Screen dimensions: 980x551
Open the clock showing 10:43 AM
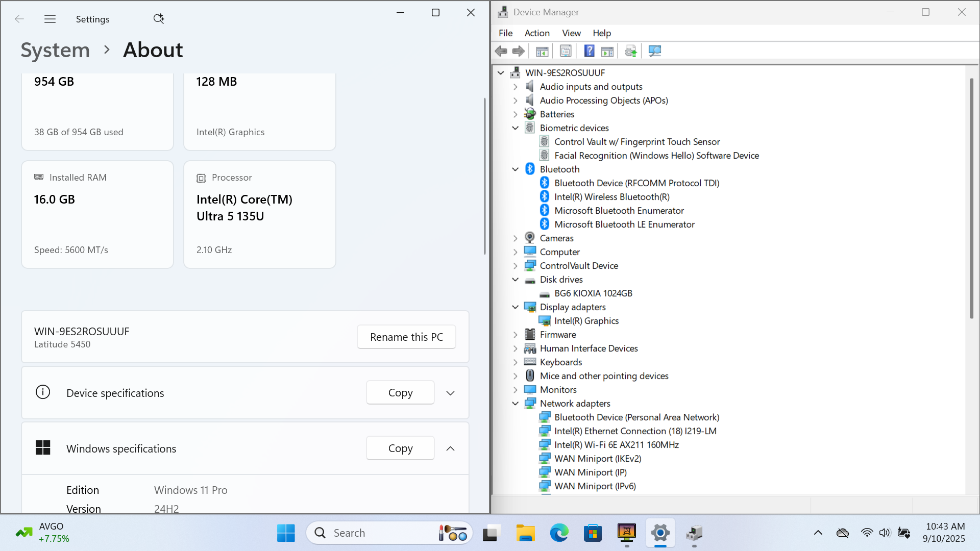[945, 533]
